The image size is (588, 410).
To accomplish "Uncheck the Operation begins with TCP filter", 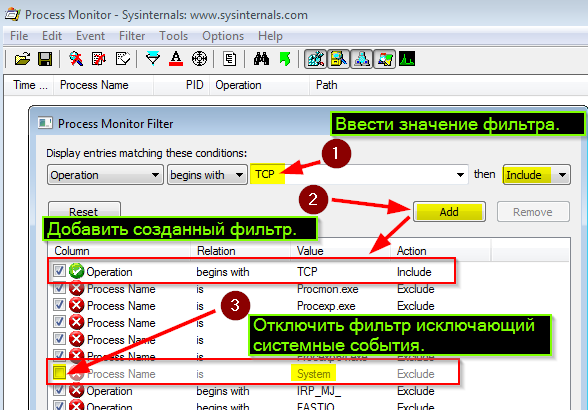I will coord(59,270).
